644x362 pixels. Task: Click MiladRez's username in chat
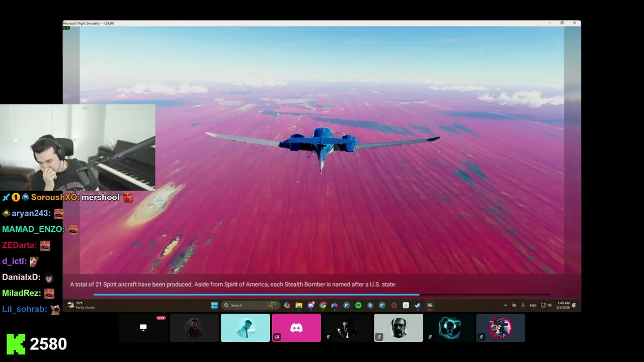pos(21,293)
